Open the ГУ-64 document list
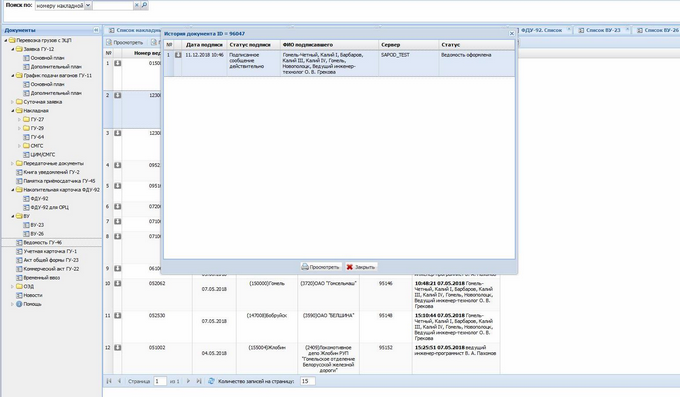680x397 pixels. click(37, 137)
